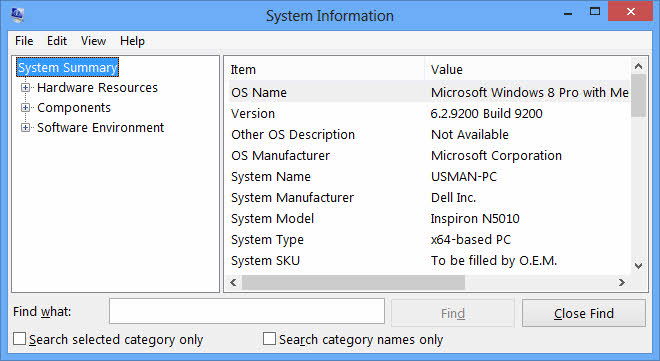The height and width of the screenshot is (361, 660).
Task: Click inside the Find what text field
Action: point(247,311)
